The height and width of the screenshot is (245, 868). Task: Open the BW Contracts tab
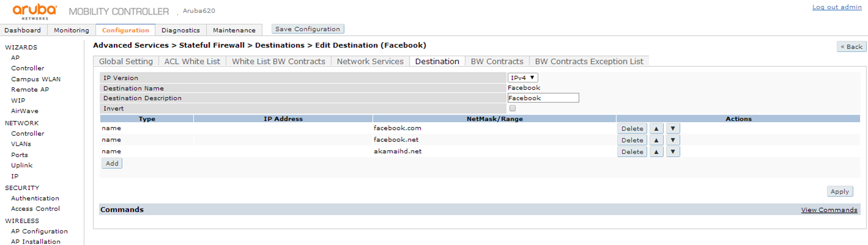(x=497, y=61)
